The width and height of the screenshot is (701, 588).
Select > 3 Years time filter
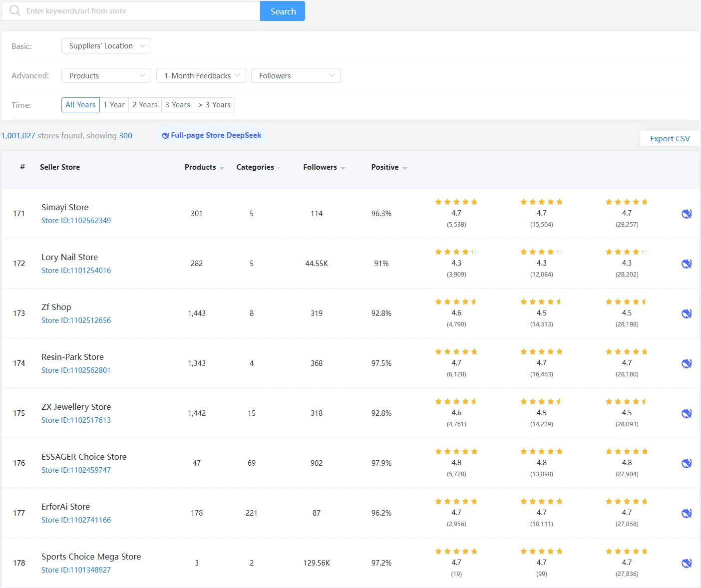tap(215, 105)
